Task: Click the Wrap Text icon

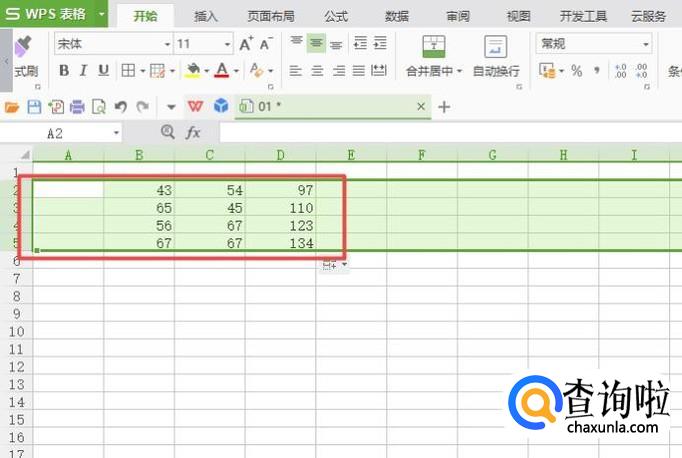Action: pyautogui.click(x=495, y=47)
